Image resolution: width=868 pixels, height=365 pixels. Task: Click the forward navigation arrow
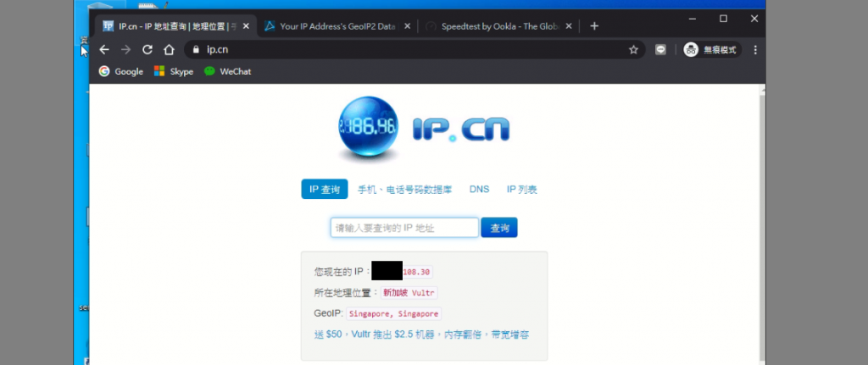pos(125,50)
